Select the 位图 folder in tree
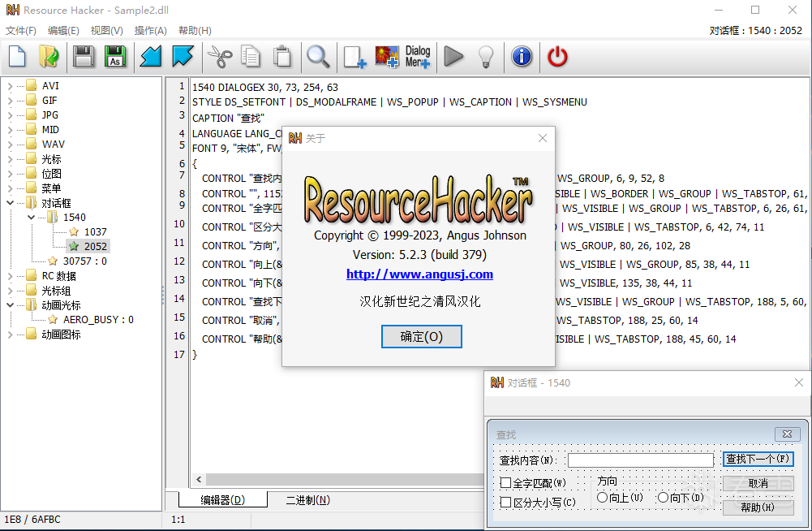This screenshot has width=812, height=531. 51,174
